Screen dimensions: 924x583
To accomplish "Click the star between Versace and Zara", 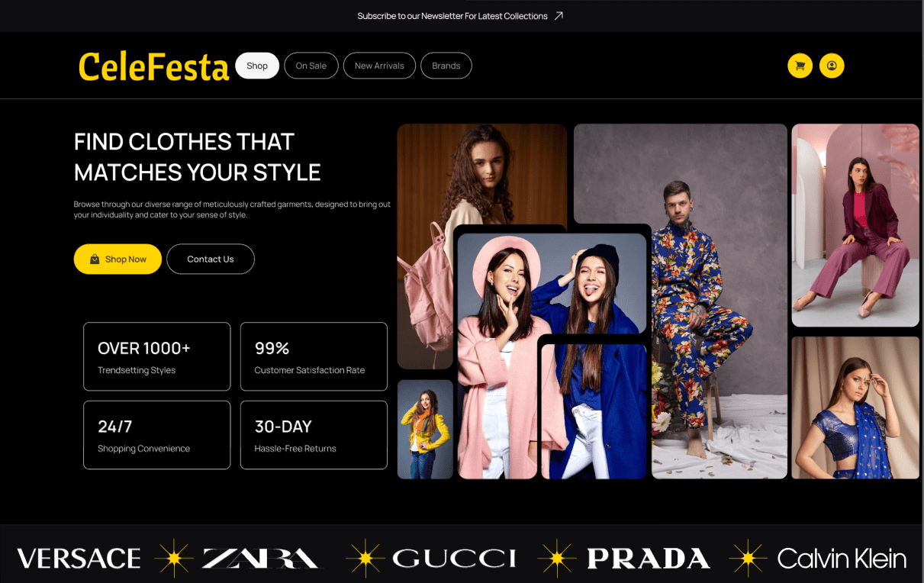I will coord(174,559).
